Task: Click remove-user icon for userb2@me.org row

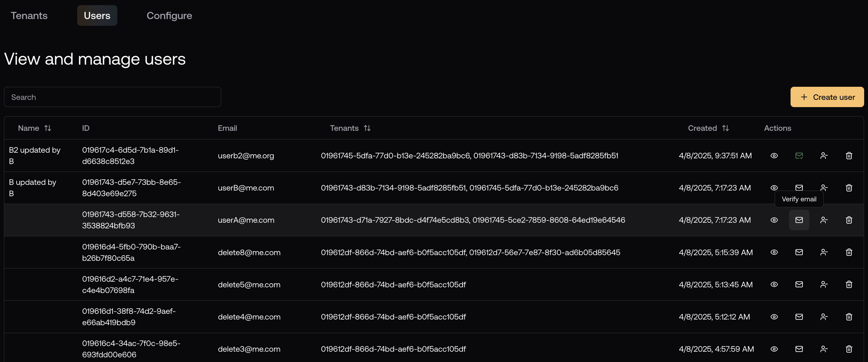Action: click(x=824, y=156)
